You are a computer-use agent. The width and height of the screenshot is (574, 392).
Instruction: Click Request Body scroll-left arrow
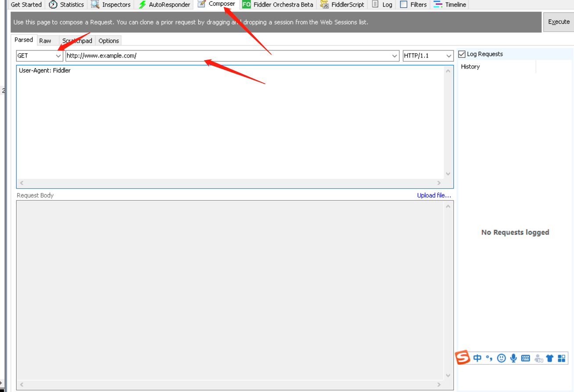pyautogui.click(x=22, y=385)
